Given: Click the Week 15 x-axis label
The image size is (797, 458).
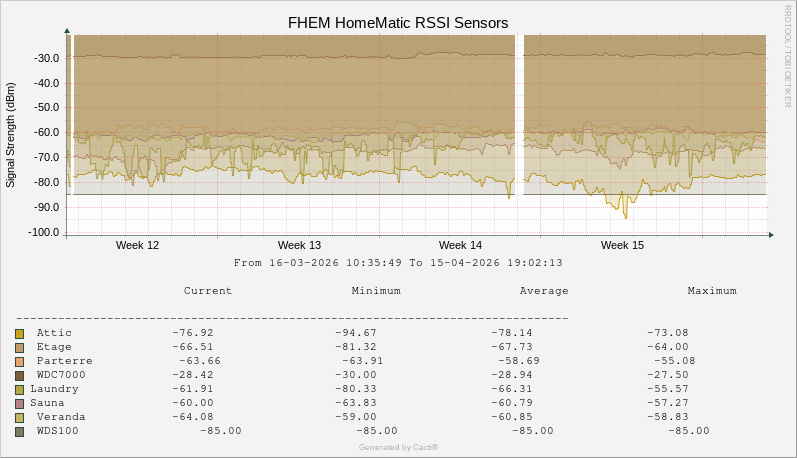Looking at the screenshot, I should [622, 245].
